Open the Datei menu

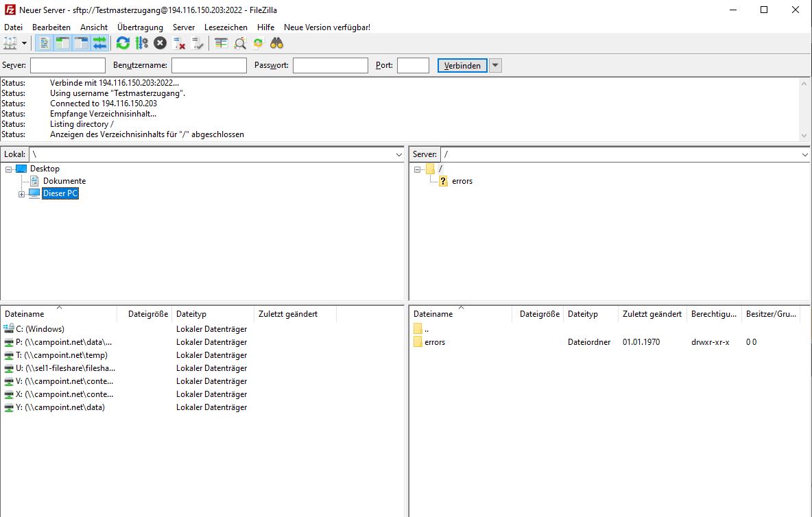(x=14, y=27)
